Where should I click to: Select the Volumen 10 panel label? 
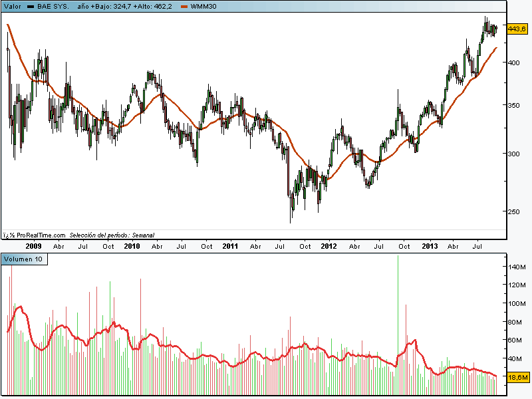[24, 259]
